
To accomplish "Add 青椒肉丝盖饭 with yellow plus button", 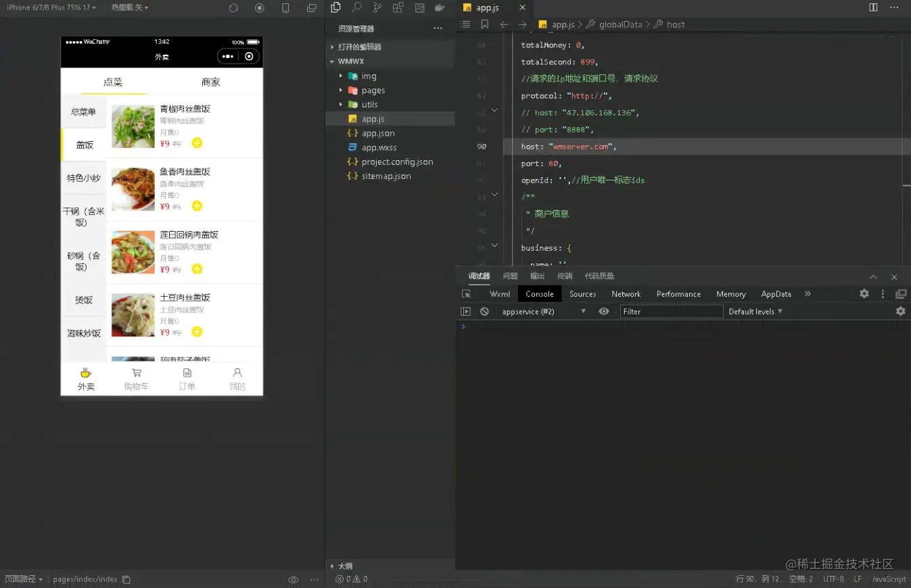I will [x=197, y=143].
